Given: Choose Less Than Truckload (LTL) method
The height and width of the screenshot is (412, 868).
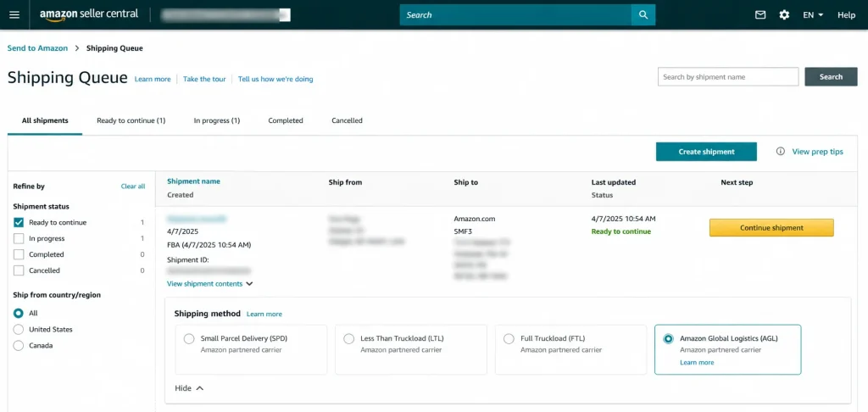Looking at the screenshot, I should pyautogui.click(x=348, y=339).
